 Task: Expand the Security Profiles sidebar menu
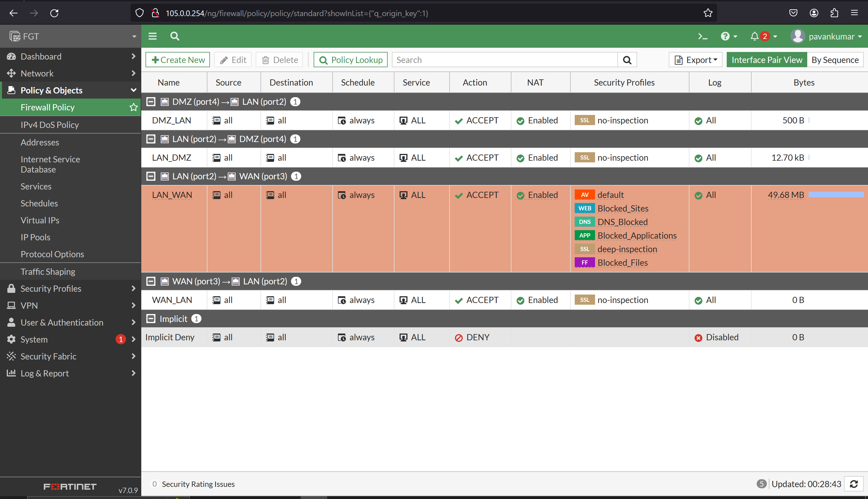(71, 289)
